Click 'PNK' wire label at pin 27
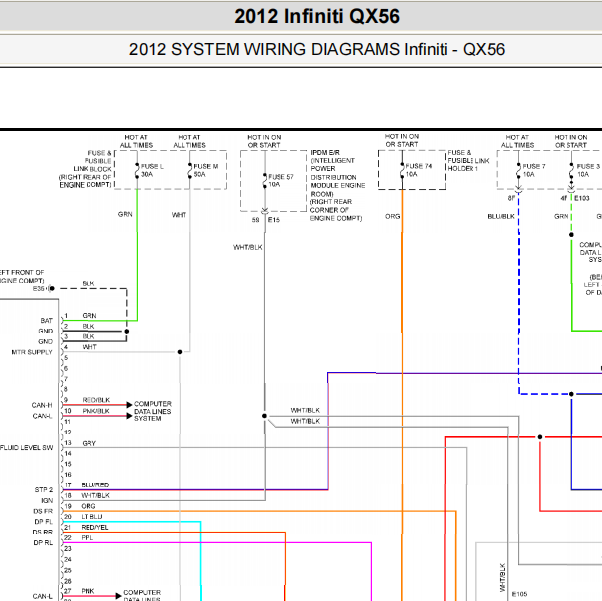The image size is (602, 601). pyautogui.click(x=88, y=591)
